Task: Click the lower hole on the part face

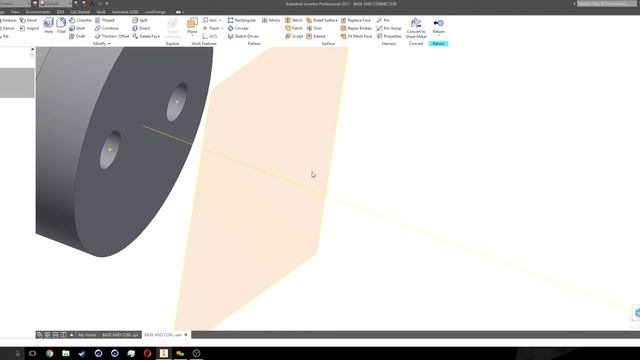Action: coord(110,150)
